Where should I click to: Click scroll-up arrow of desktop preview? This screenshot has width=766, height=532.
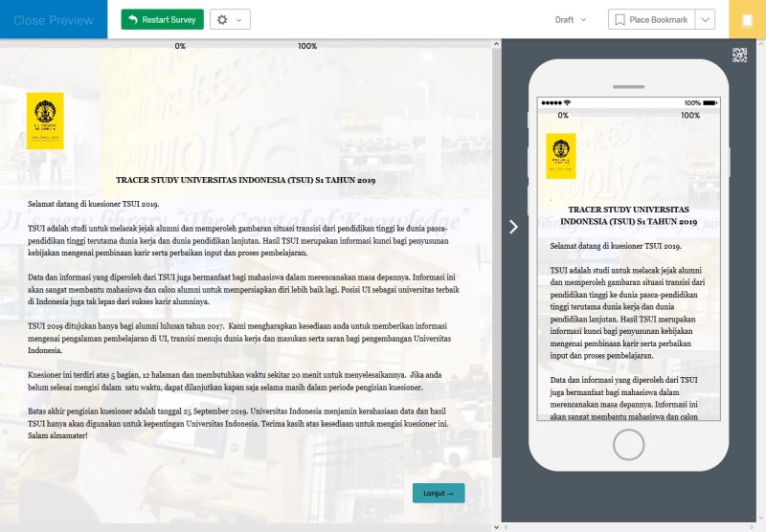click(x=496, y=44)
